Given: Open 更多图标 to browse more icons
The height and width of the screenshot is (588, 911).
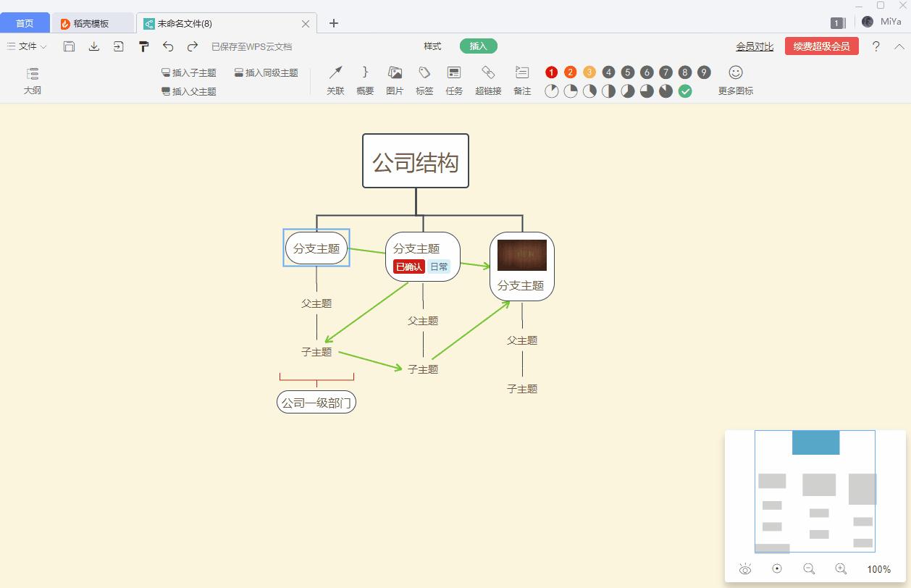Looking at the screenshot, I should [734, 80].
